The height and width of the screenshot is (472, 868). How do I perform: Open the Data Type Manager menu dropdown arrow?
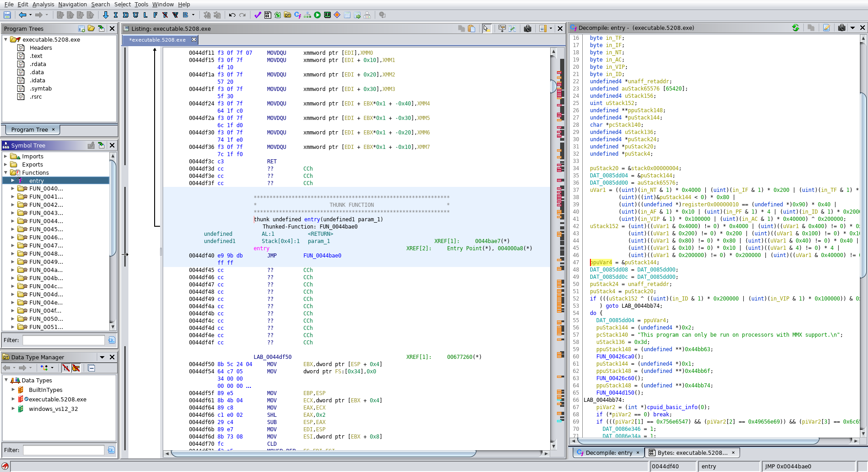102,357
